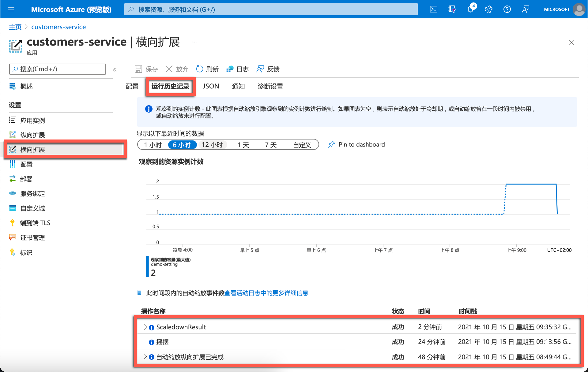This screenshot has height=372, width=588.
Task: Switch time range to 12 小时
Action: (x=213, y=144)
